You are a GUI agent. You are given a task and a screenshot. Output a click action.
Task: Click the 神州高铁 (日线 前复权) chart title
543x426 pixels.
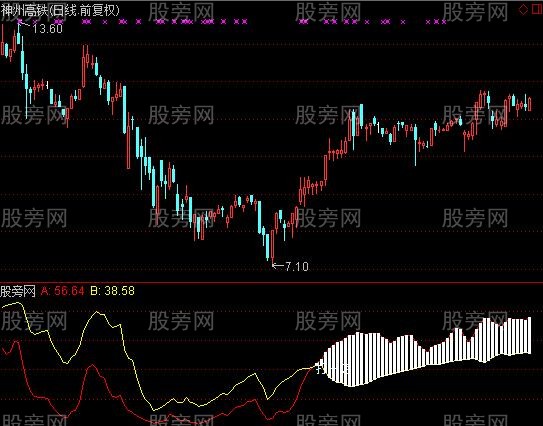click(x=60, y=11)
